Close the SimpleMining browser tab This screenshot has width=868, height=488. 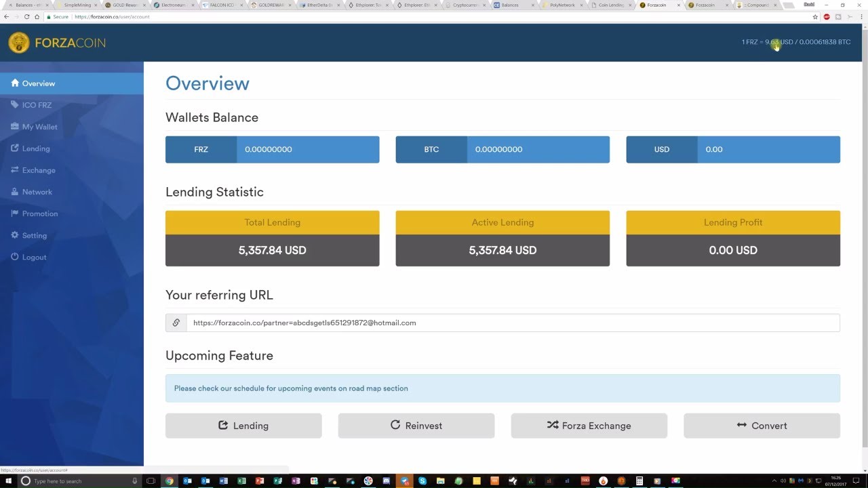(x=96, y=5)
